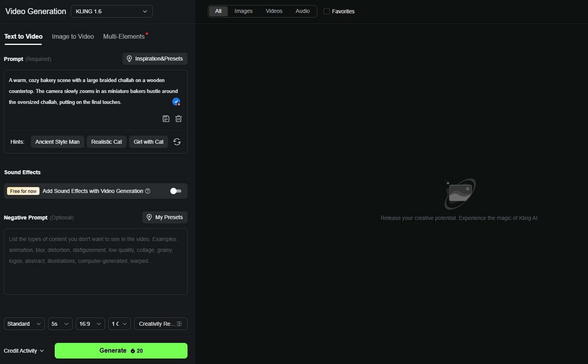Switch to the Text to Video tab
Viewport: 588px width, 364px height.
tap(23, 36)
